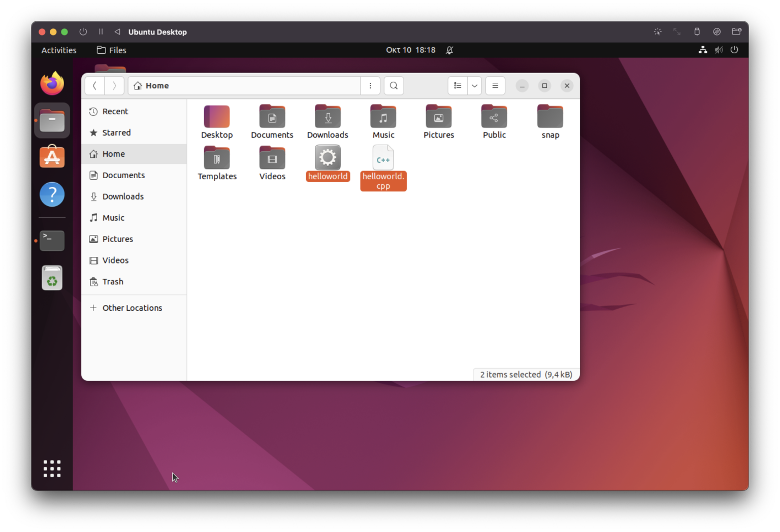Switch to list view layout

click(x=458, y=86)
